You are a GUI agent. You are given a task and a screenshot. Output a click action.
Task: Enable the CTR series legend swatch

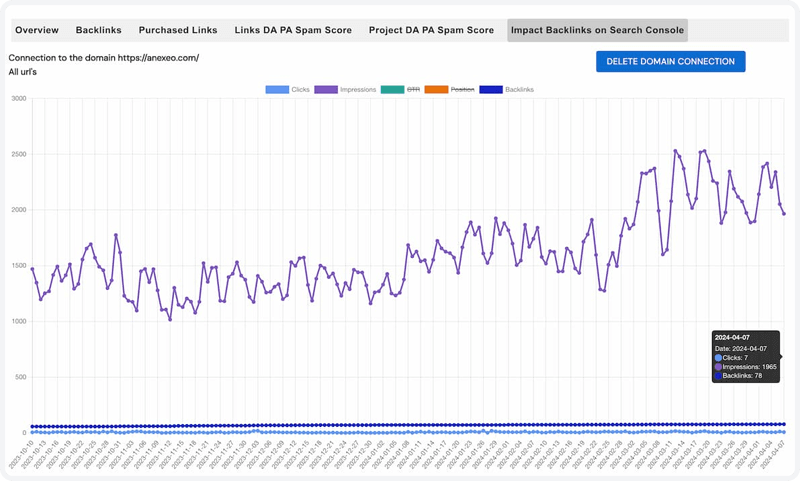click(392, 89)
